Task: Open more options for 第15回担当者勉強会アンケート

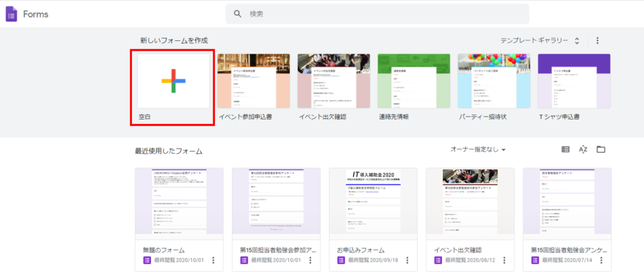Action: point(601,260)
